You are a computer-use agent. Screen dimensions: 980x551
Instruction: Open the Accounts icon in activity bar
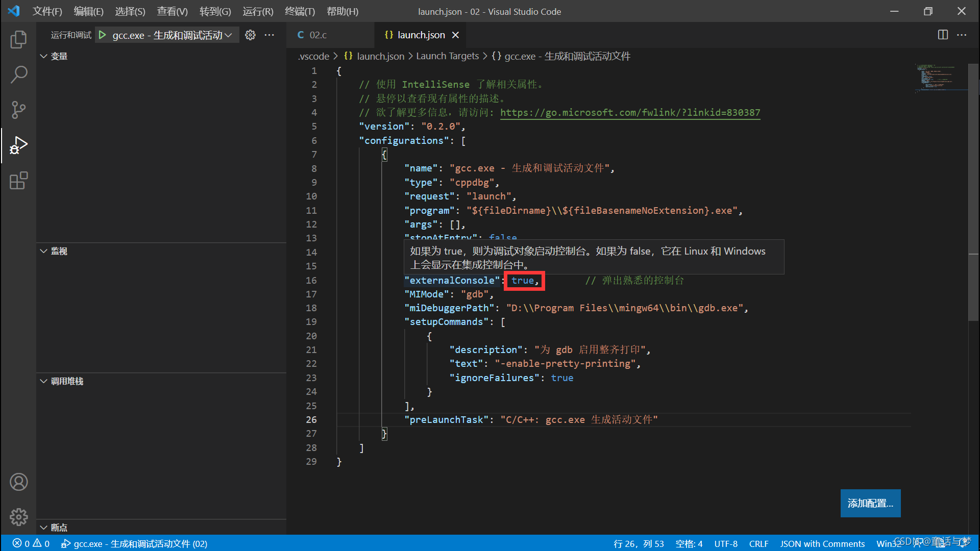pos(18,482)
